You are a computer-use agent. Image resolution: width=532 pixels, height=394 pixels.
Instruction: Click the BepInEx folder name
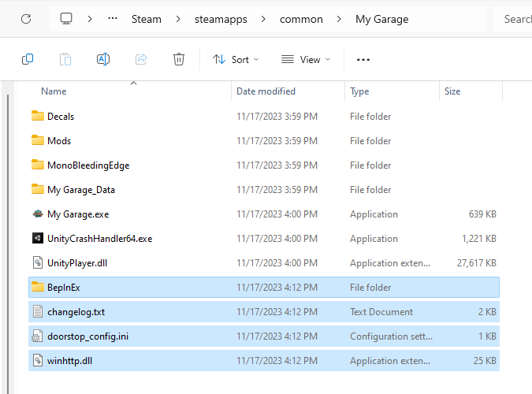[64, 288]
